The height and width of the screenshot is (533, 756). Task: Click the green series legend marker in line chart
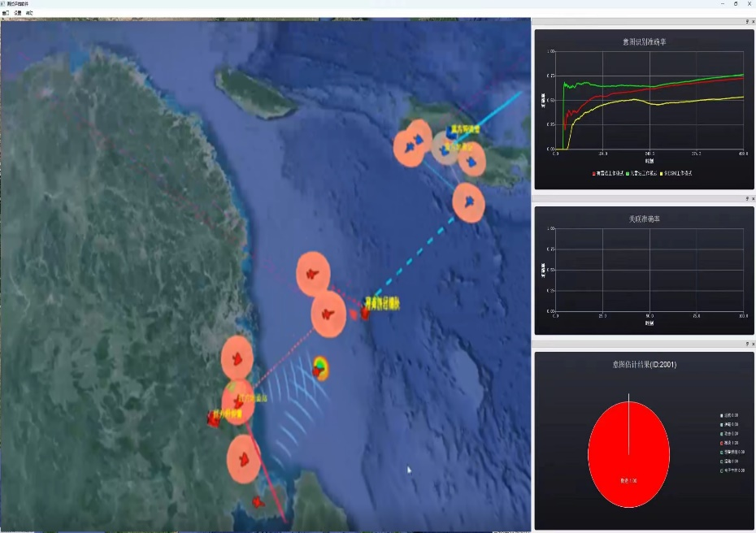pos(628,173)
